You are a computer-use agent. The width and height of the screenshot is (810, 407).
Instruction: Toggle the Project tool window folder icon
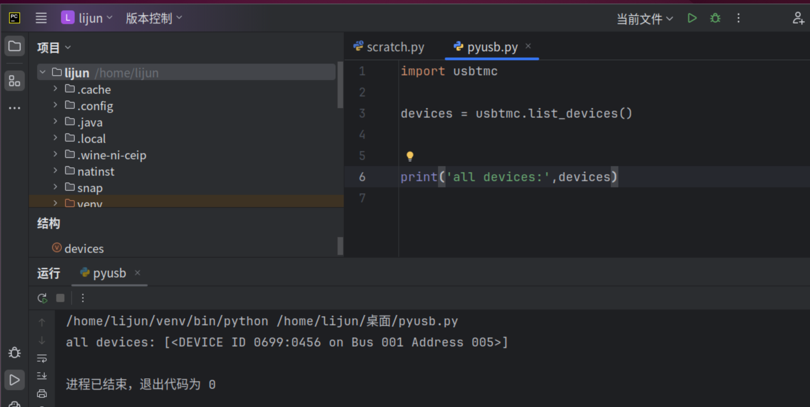[14, 46]
